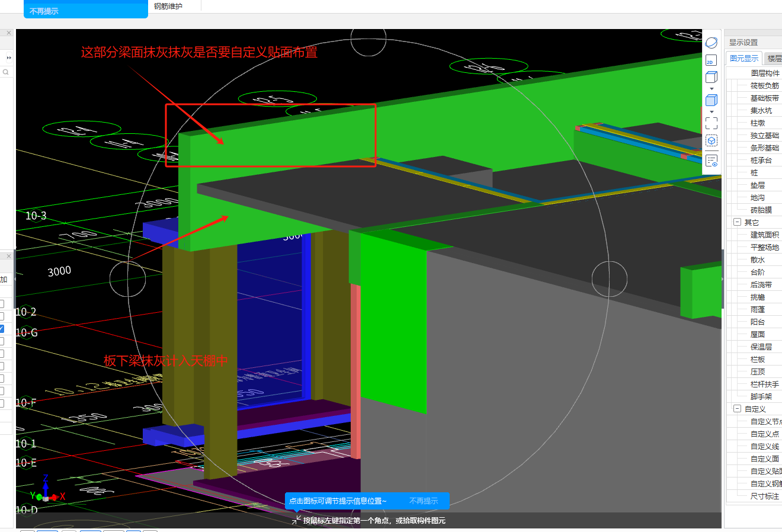
Task: Select 后浇带 in display list
Action: pyautogui.click(x=761, y=284)
